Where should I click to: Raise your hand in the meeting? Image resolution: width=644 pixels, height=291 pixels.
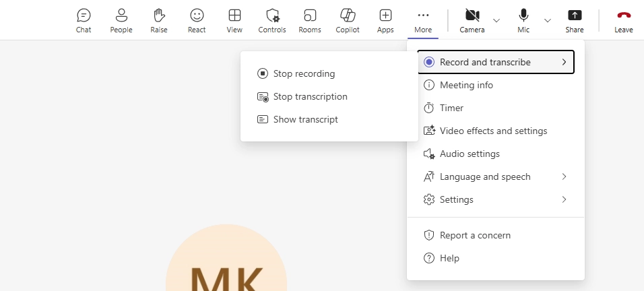(158, 20)
